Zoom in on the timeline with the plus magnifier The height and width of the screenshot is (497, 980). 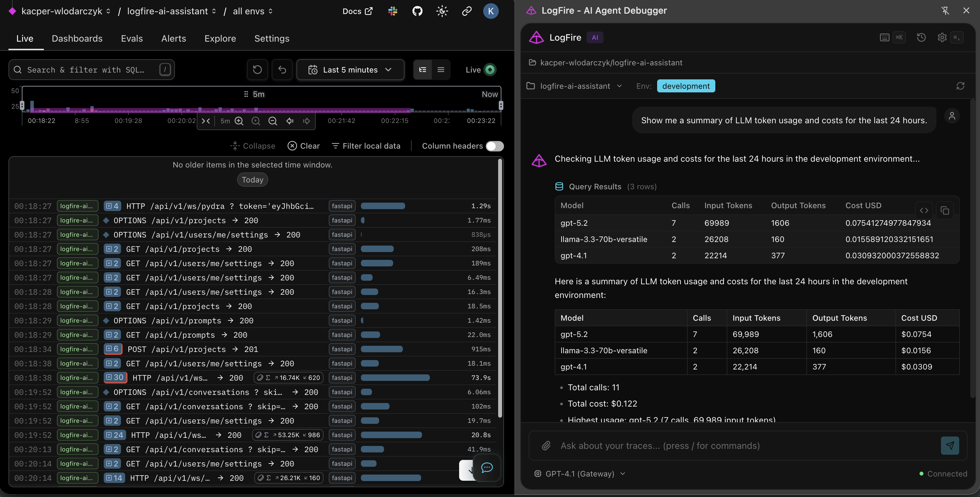coord(239,121)
